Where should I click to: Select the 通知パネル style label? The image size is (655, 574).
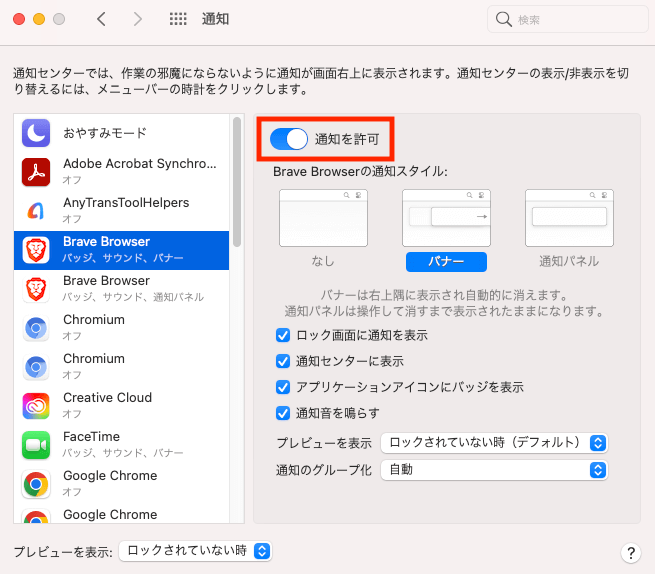click(x=569, y=262)
